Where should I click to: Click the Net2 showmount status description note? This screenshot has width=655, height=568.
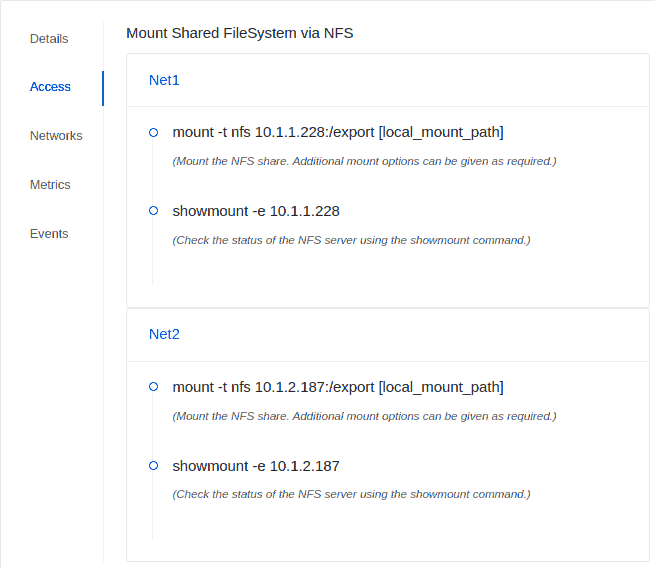(x=351, y=494)
